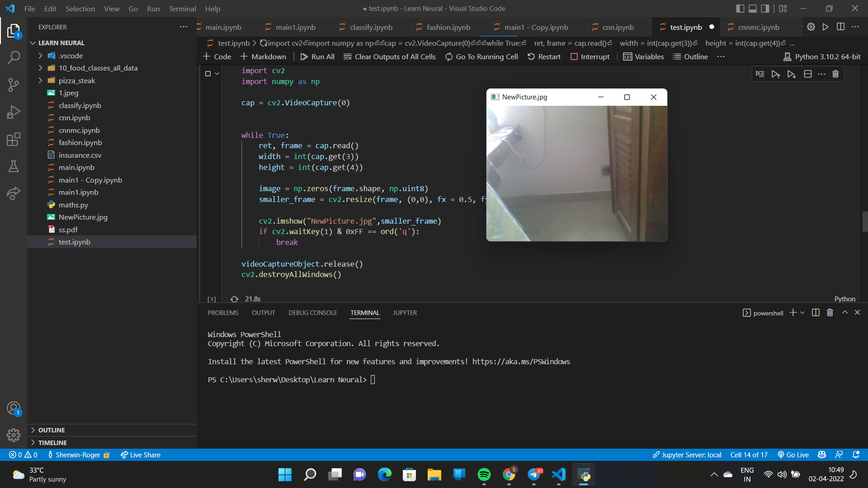This screenshot has width=868, height=488.
Task: Open Source Control view in the activity bar
Action: pos(14,85)
